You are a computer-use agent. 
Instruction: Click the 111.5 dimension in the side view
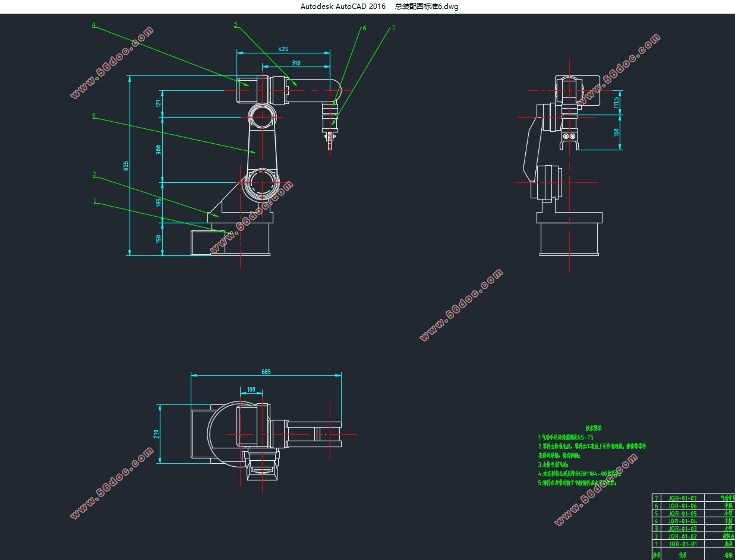616,103
